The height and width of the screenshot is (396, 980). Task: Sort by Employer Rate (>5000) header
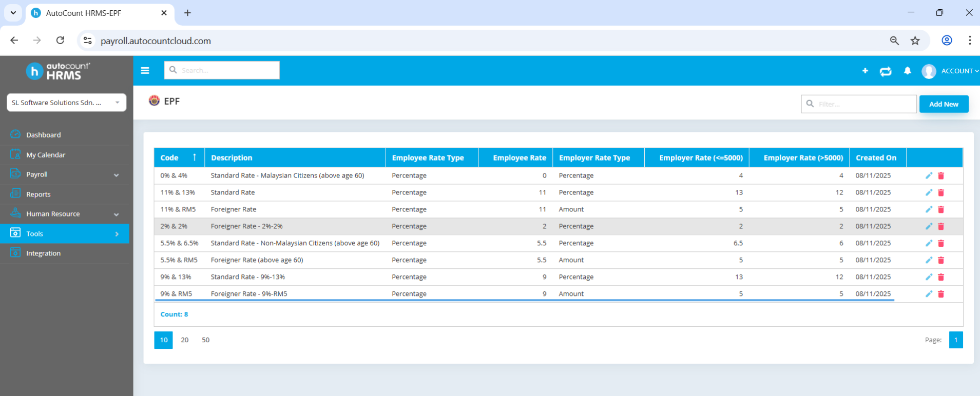[799, 157]
